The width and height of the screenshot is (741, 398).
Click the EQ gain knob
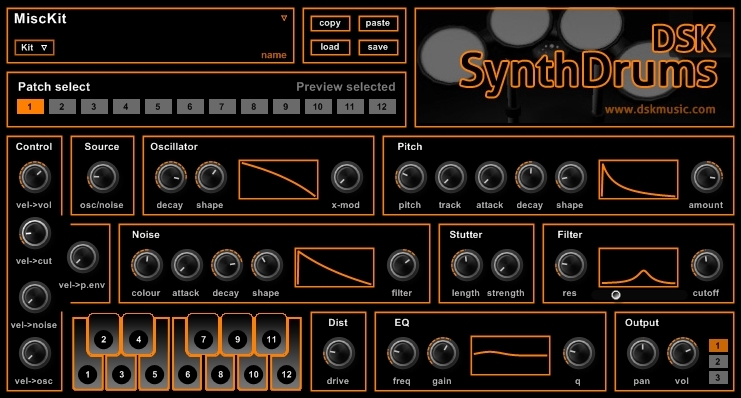[443, 353]
